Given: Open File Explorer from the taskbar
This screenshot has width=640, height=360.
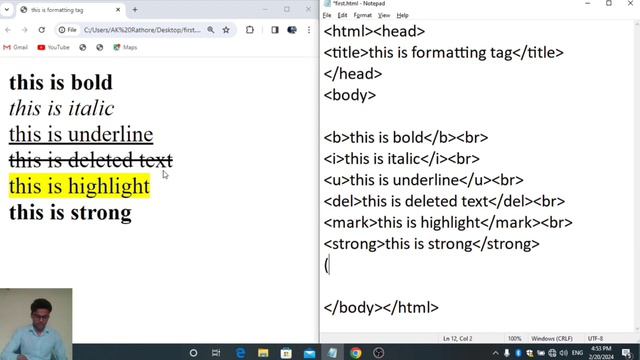Looking at the screenshot, I should click(x=263, y=353).
